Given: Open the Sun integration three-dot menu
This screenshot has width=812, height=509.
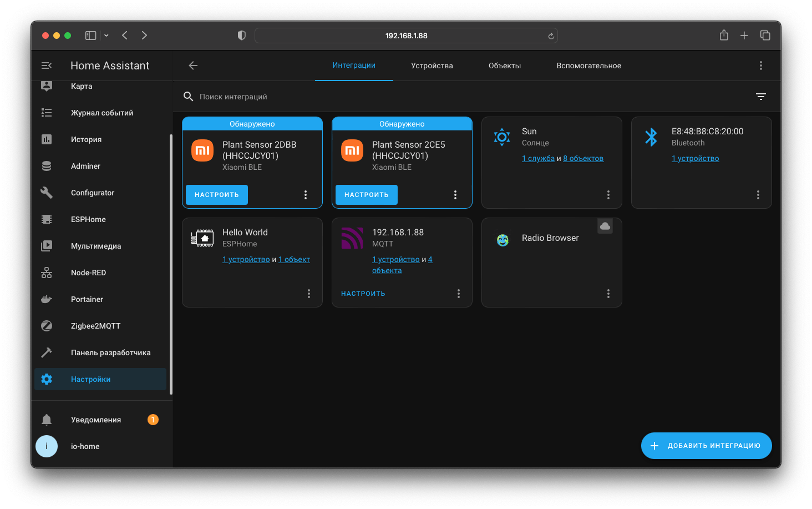Looking at the screenshot, I should click(608, 195).
